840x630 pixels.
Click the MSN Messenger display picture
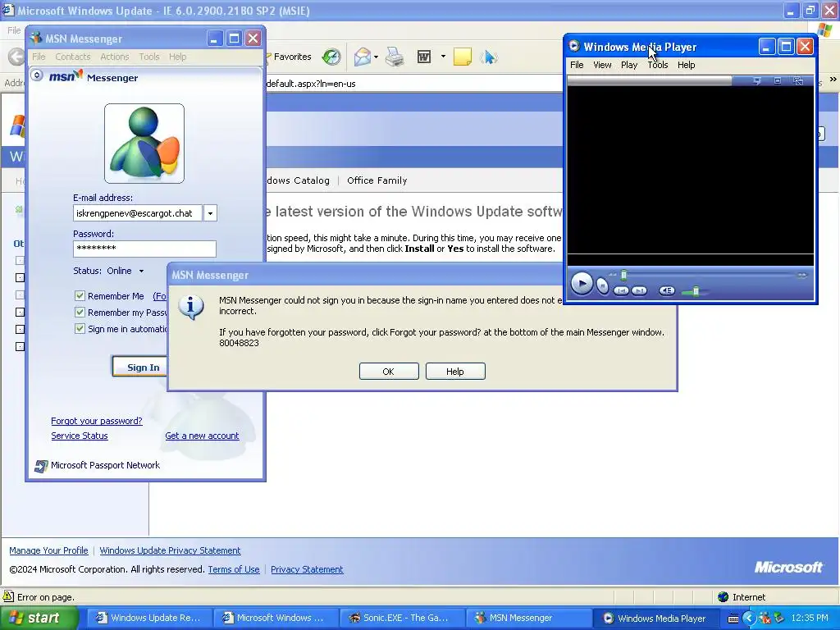[x=144, y=144]
